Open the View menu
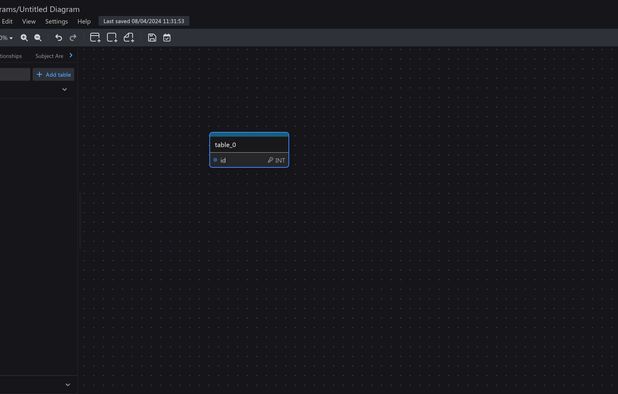The image size is (618, 394). (x=29, y=21)
